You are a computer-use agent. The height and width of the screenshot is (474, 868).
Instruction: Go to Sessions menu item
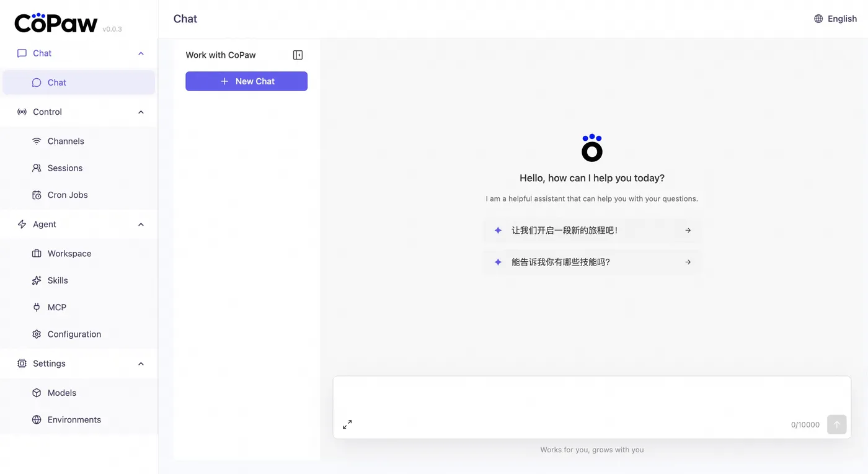point(64,168)
